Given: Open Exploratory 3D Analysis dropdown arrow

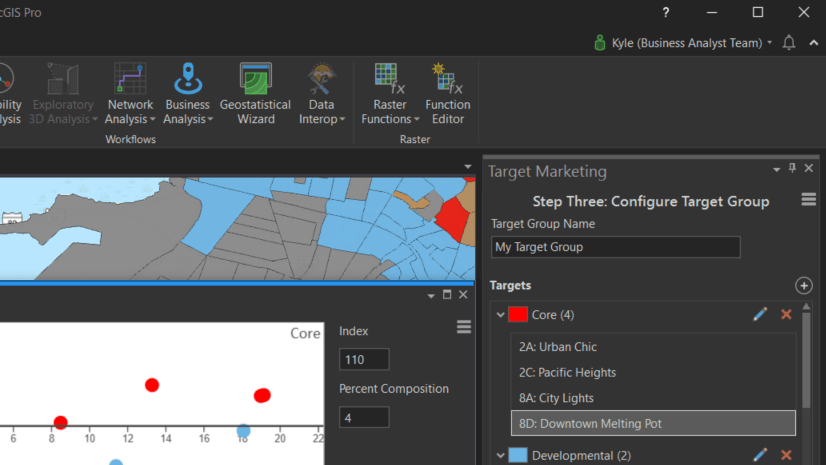Looking at the screenshot, I should pos(95,120).
